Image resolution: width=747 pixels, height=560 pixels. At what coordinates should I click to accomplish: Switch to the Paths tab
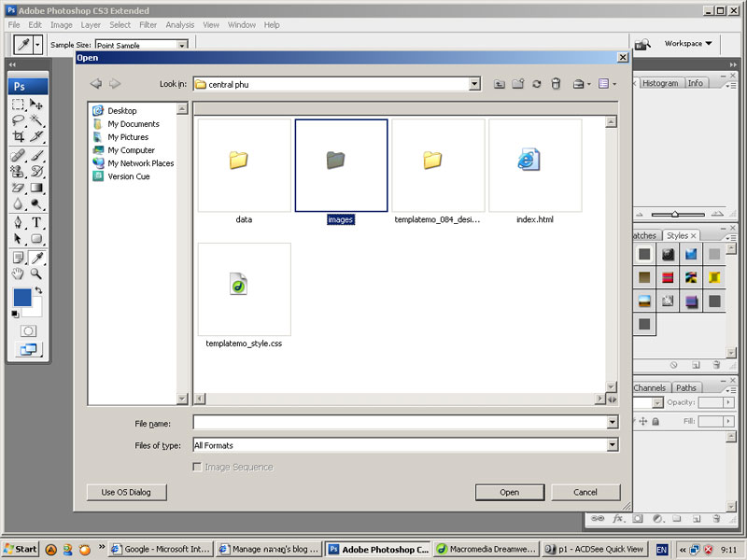coord(686,387)
